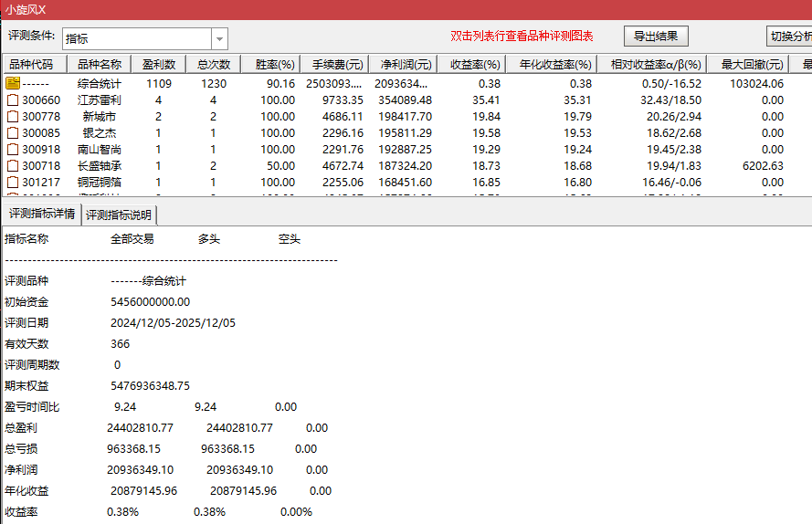Screen dimensions: 812x524
Task: Click the 评测条件 label
Action: 32,36
